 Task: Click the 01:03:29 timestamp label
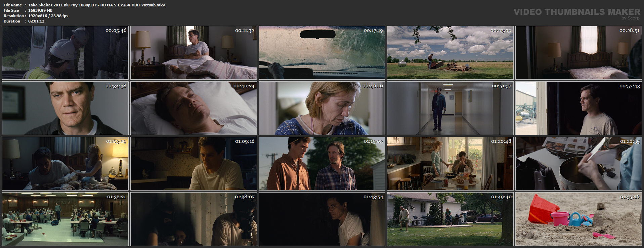116,141
